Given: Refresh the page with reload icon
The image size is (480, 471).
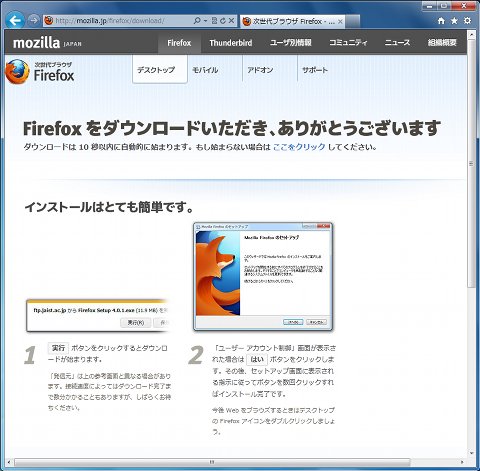Looking at the screenshot, I should click(222, 21).
